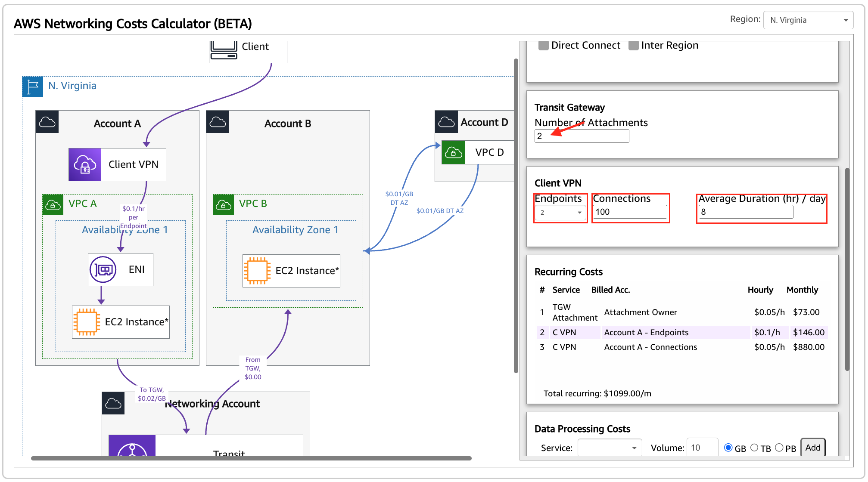
Task: Open the Data Processing Service dropdown
Action: tap(609, 448)
